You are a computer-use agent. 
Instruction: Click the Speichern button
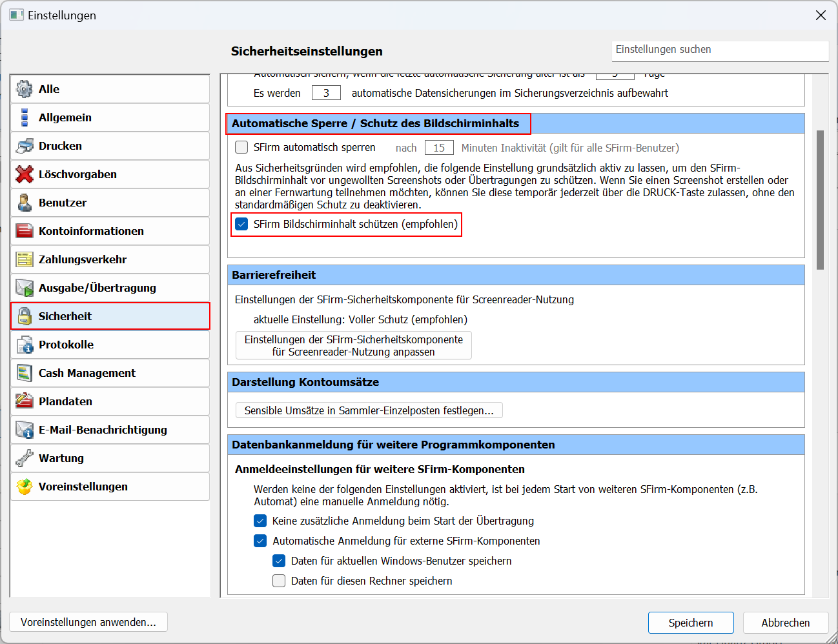[691, 623]
